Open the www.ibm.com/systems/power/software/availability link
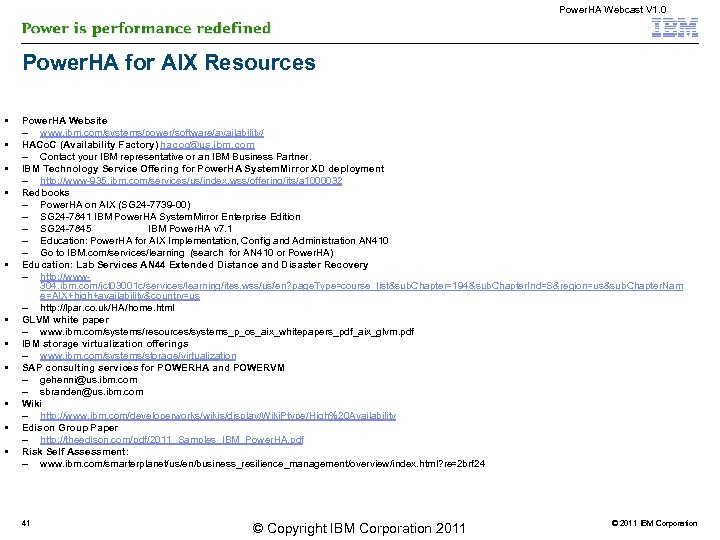This screenshot has height=540, width=720. (x=152, y=133)
